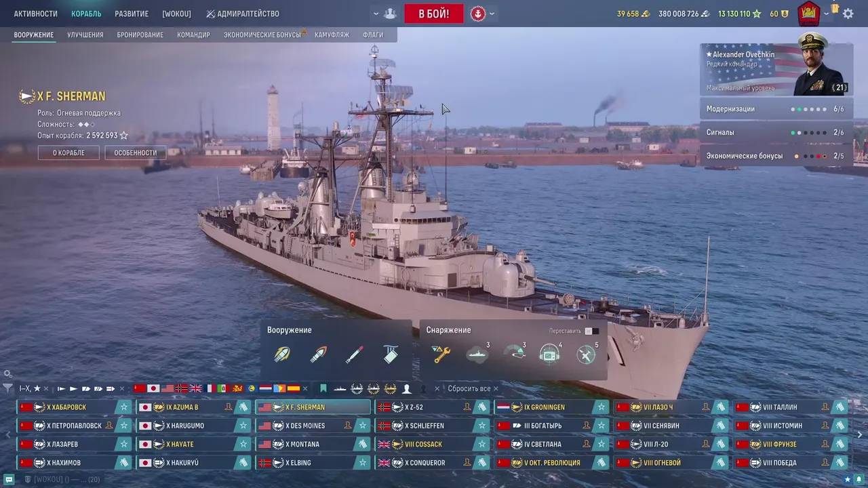Image resolution: width=868 pixels, height=488 pixels.
Task: Filter carousel by Japan flag
Action: click(153, 388)
